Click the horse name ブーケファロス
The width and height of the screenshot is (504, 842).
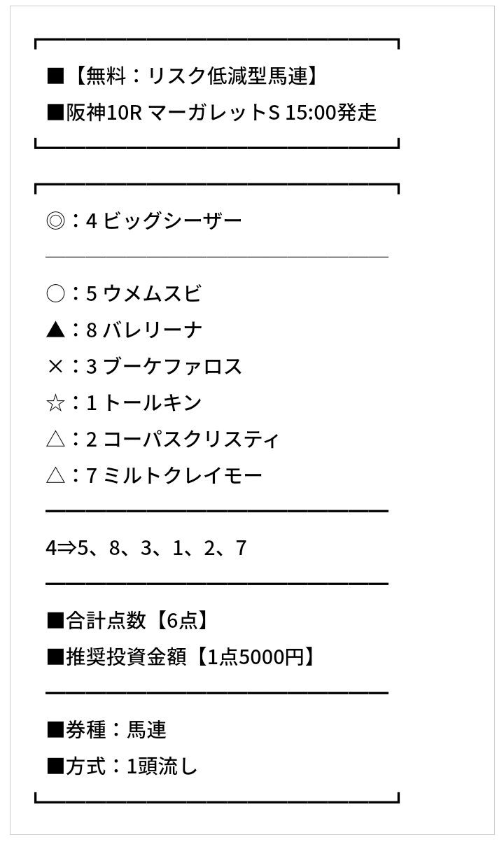click(x=173, y=367)
